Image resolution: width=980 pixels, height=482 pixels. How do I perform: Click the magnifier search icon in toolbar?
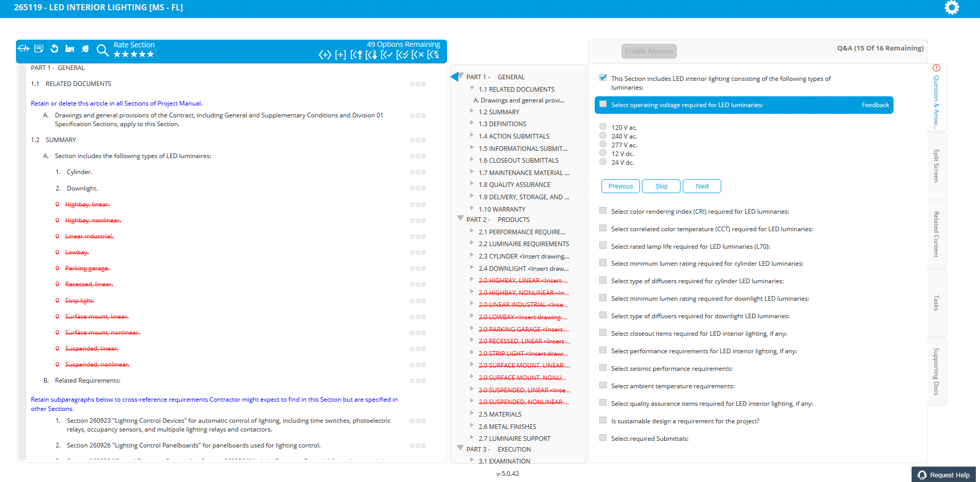click(102, 50)
